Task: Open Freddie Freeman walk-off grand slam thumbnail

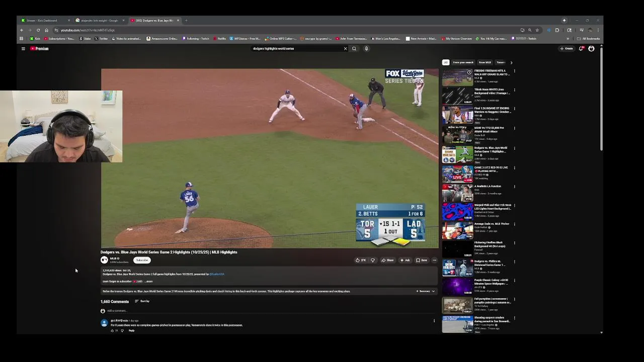Action: pos(457,77)
